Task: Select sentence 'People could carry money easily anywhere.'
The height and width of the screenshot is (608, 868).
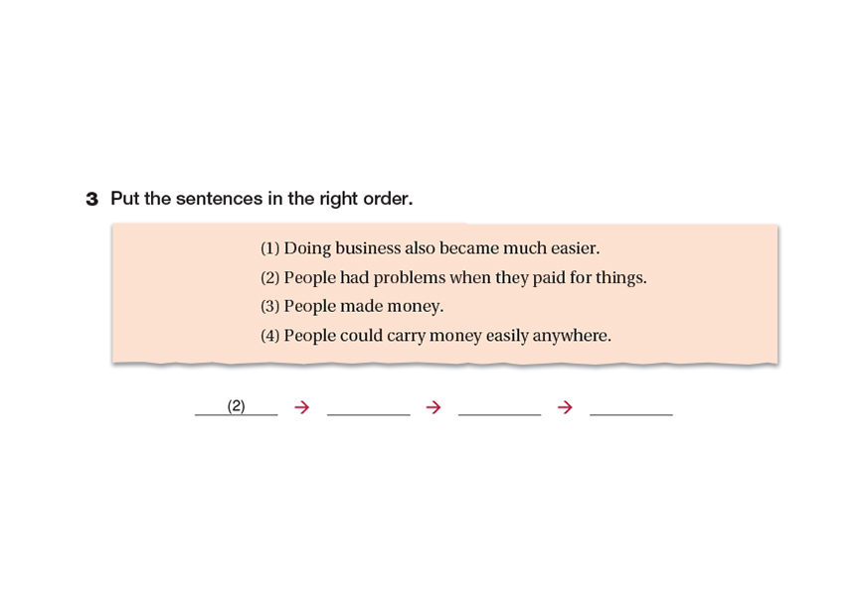Action: (447, 336)
